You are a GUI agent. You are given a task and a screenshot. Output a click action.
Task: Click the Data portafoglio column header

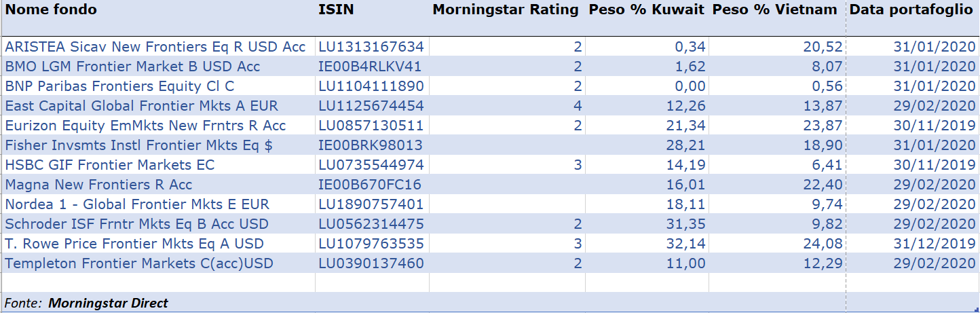(911, 10)
